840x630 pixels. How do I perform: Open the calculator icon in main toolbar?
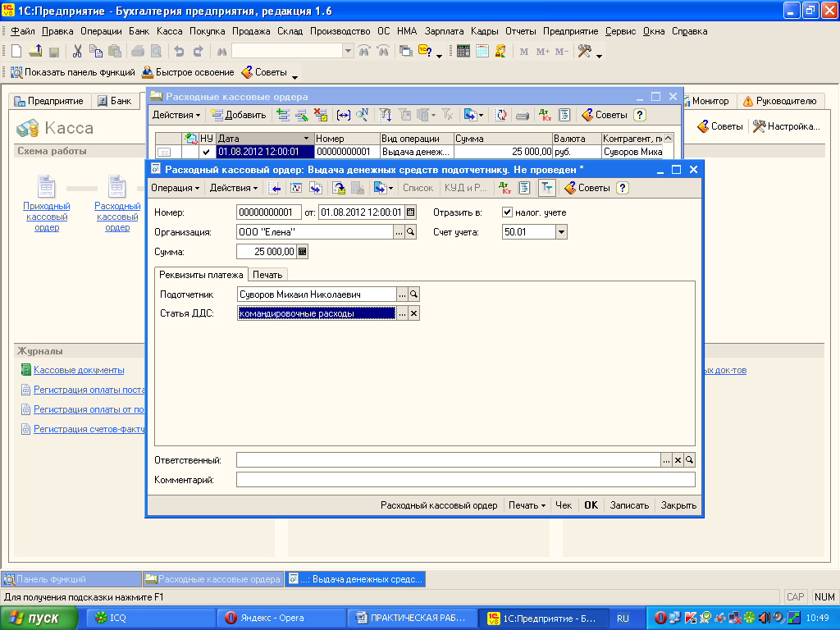(463, 52)
